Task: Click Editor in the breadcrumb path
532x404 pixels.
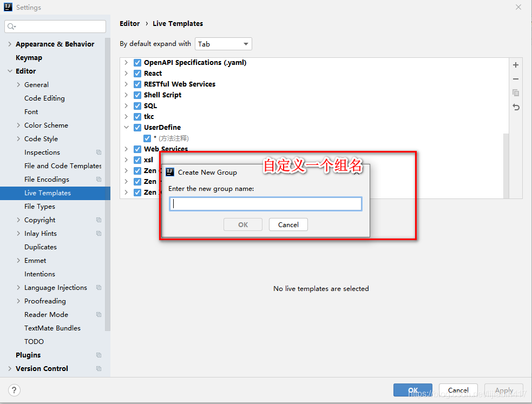Action: 129,23
